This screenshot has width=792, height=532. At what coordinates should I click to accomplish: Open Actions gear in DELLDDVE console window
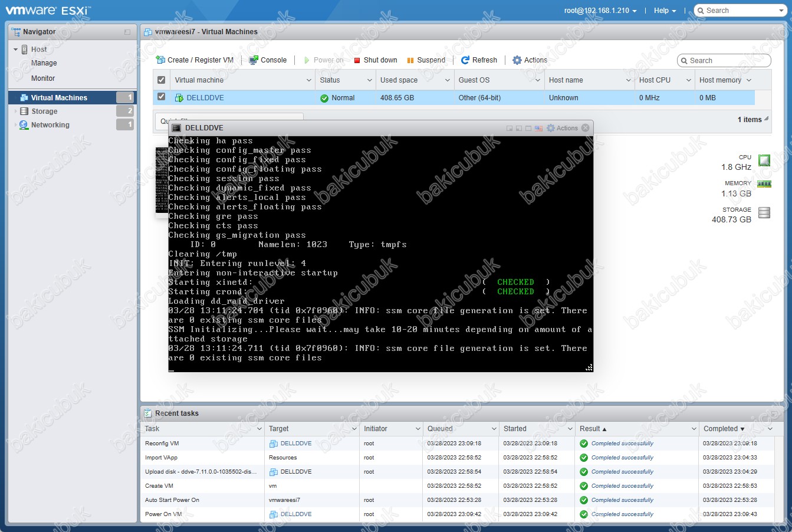pyautogui.click(x=562, y=128)
